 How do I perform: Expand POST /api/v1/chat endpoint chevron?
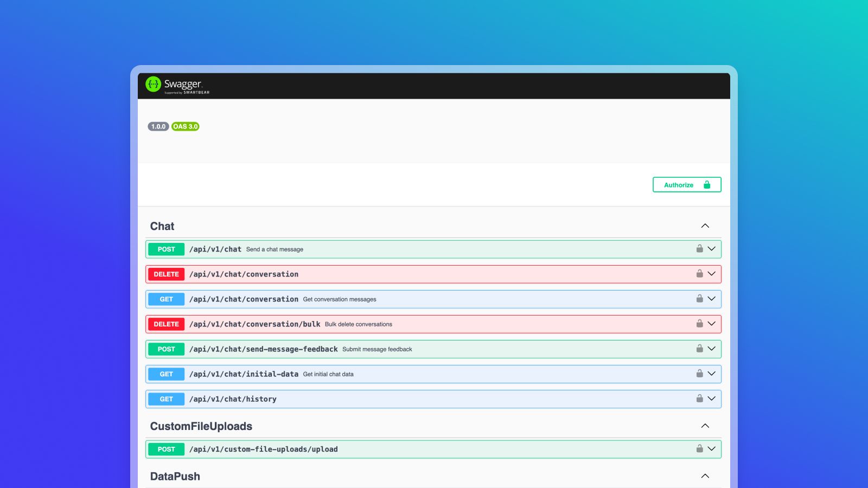[x=711, y=249]
